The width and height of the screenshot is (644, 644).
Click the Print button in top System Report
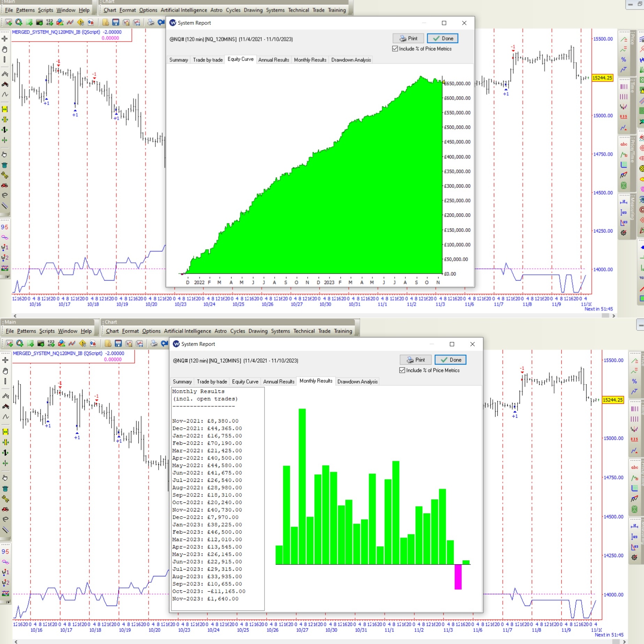coord(408,38)
